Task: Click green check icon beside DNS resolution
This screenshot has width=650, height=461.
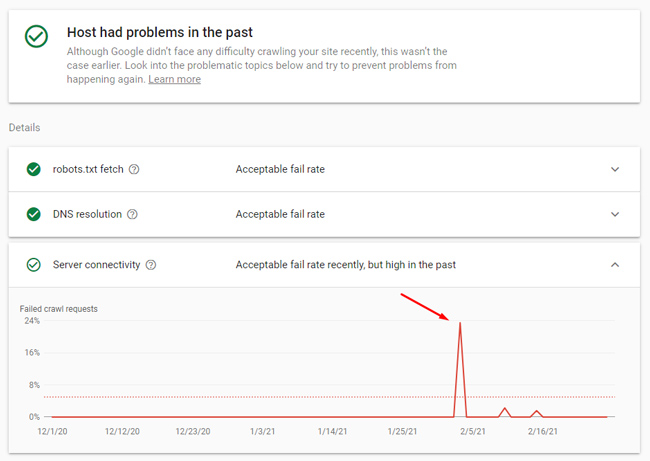Action: click(x=34, y=214)
